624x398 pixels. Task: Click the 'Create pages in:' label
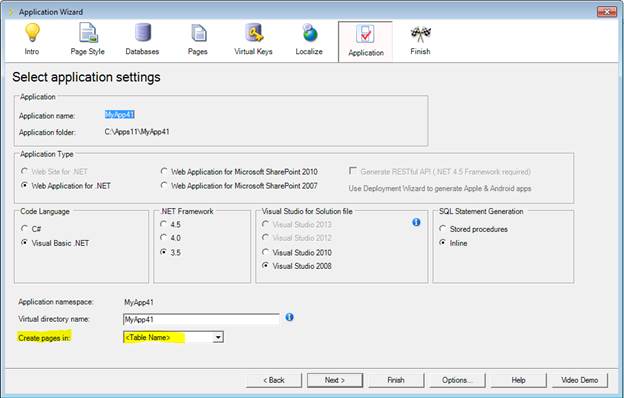click(44, 338)
